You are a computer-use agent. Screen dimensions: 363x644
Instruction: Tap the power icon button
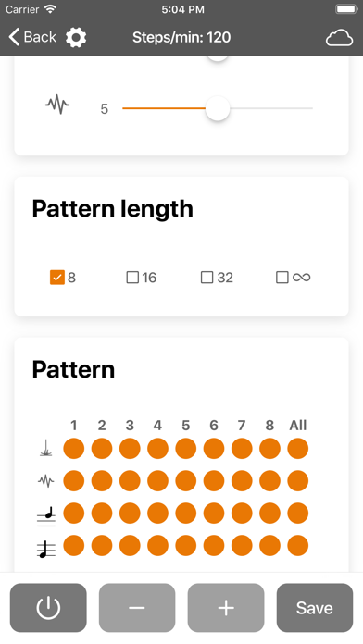click(x=48, y=608)
